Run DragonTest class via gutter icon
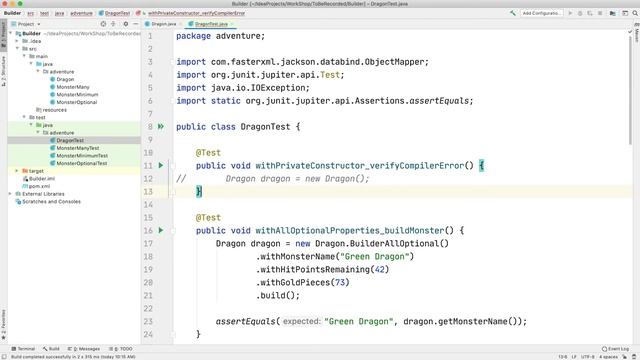The image size is (640, 360). click(161, 127)
